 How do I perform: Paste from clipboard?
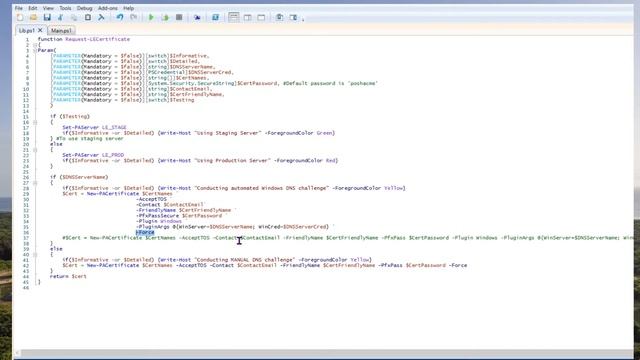click(88, 18)
